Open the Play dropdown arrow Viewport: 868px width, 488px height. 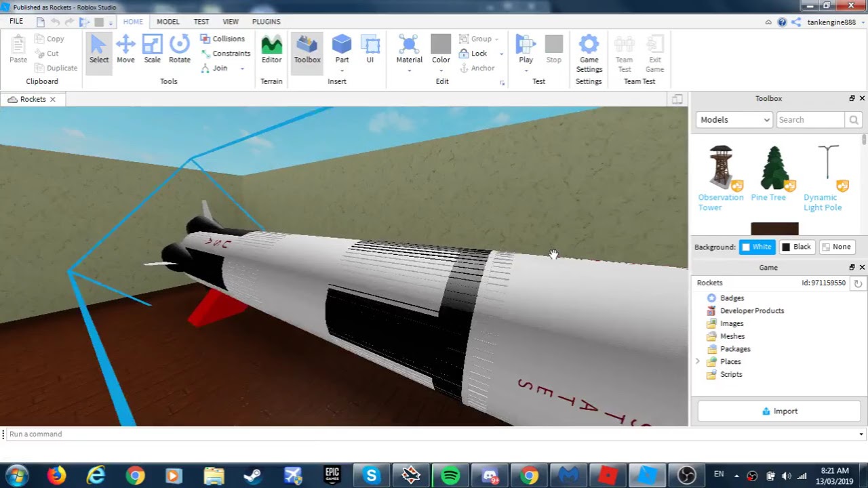click(x=526, y=70)
